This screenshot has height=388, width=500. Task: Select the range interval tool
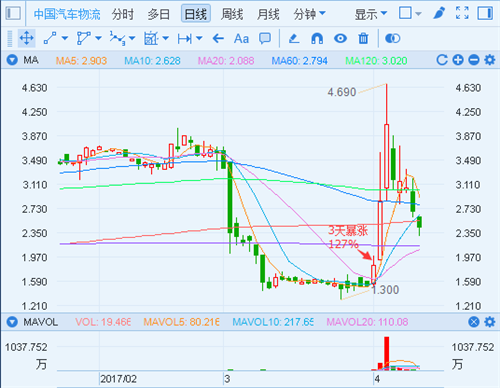tap(185, 39)
